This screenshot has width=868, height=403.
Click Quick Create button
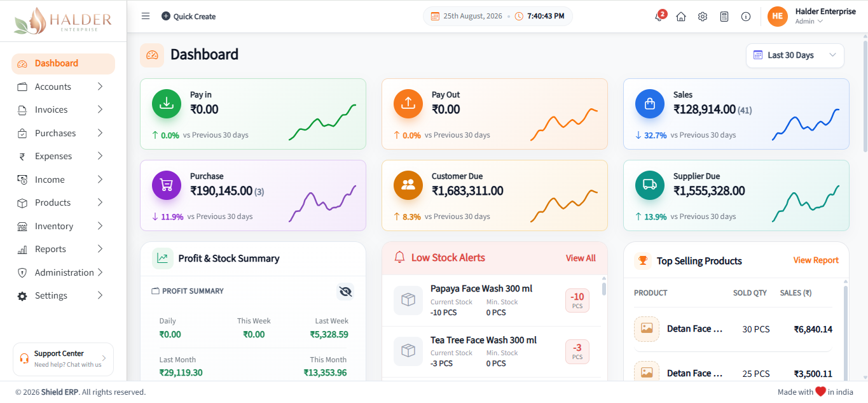(x=188, y=17)
